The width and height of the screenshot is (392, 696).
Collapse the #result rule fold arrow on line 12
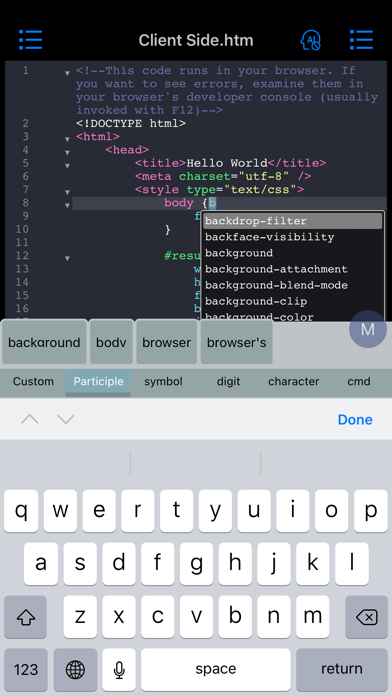67,258
